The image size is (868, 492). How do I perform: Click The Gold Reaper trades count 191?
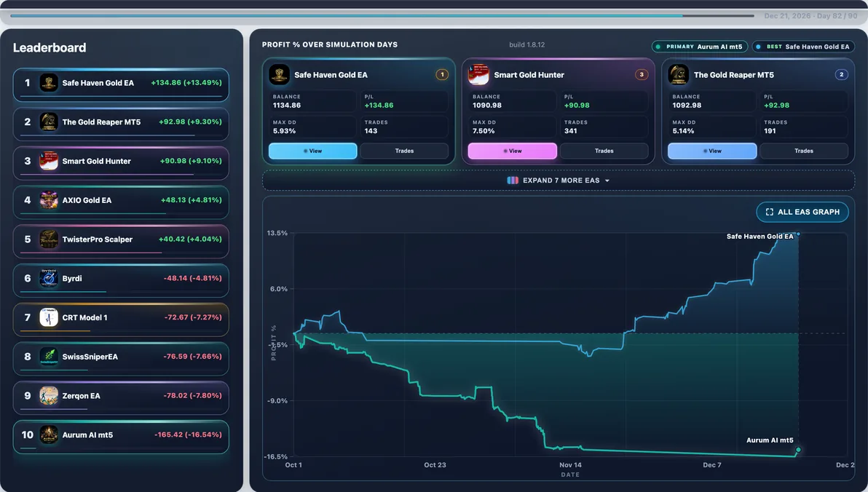point(770,131)
